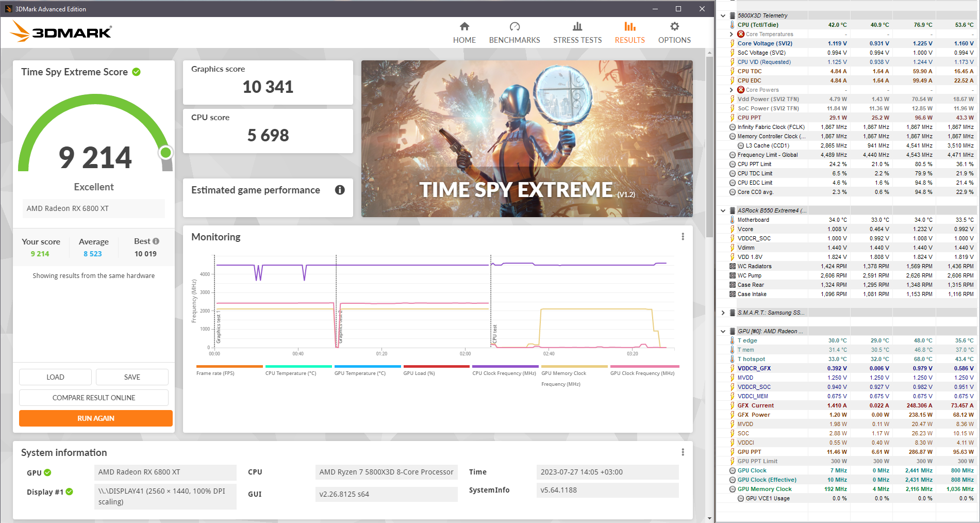Open the Monitoring panel three-dot menu
Image resolution: width=980 pixels, height=523 pixels.
click(x=683, y=236)
